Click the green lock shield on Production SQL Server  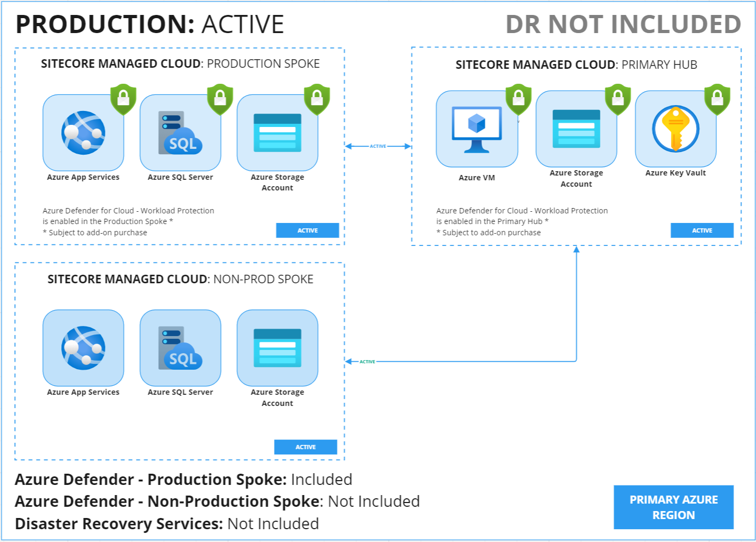220,99
